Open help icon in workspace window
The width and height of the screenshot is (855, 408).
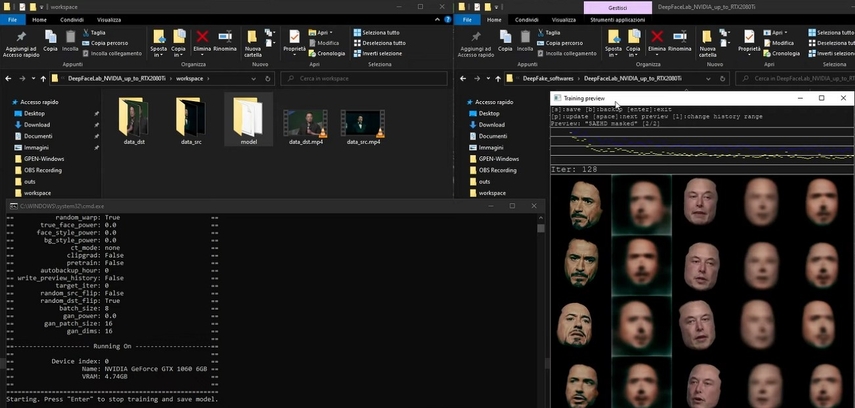448,20
